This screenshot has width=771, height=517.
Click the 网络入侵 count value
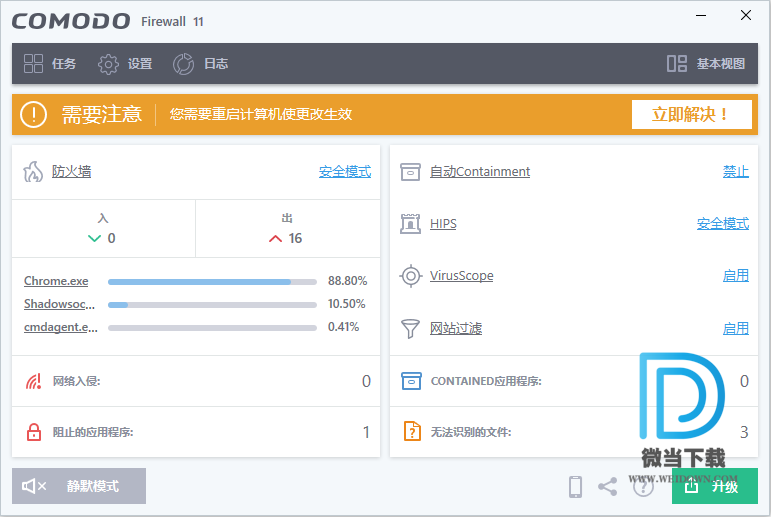click(366, 381)
